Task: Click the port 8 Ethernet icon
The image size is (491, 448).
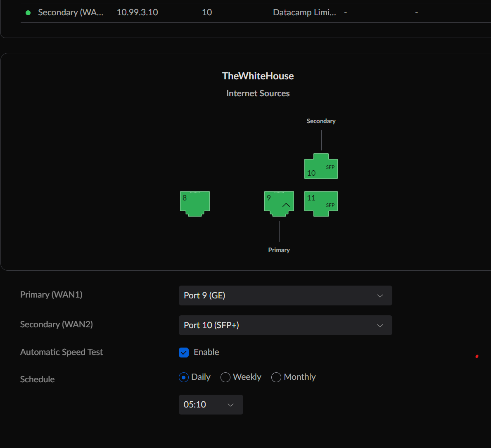Action: [x=195, y=203]
